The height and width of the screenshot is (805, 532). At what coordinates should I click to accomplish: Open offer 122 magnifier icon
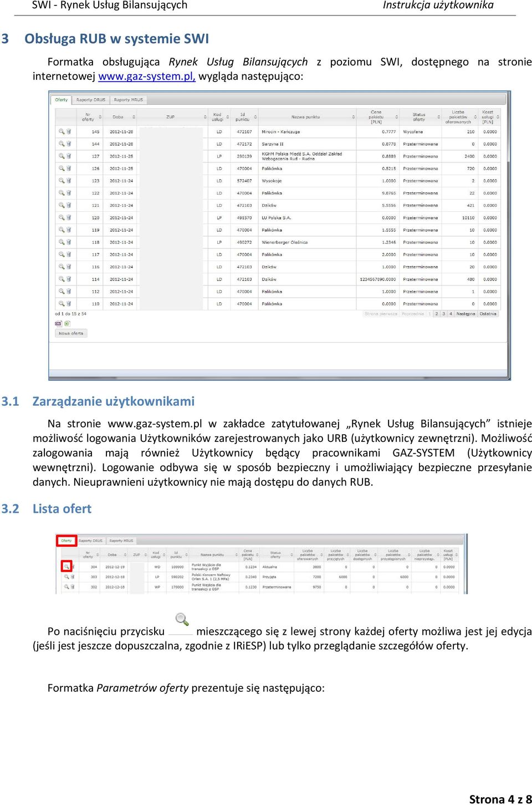62,193
